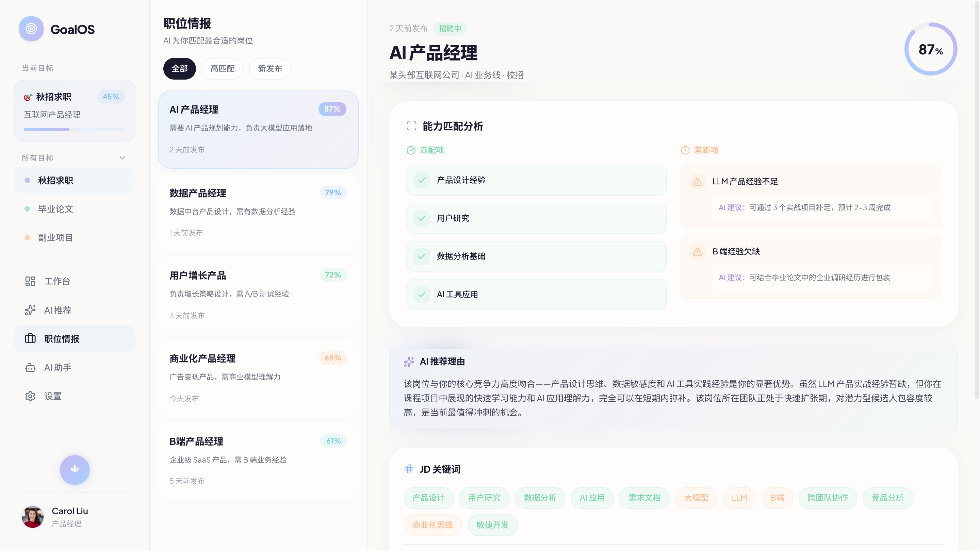The width and height of the screenshot is (980, 551).
Task: Select the 高匹配 filter tab
Action: [223, 68]
